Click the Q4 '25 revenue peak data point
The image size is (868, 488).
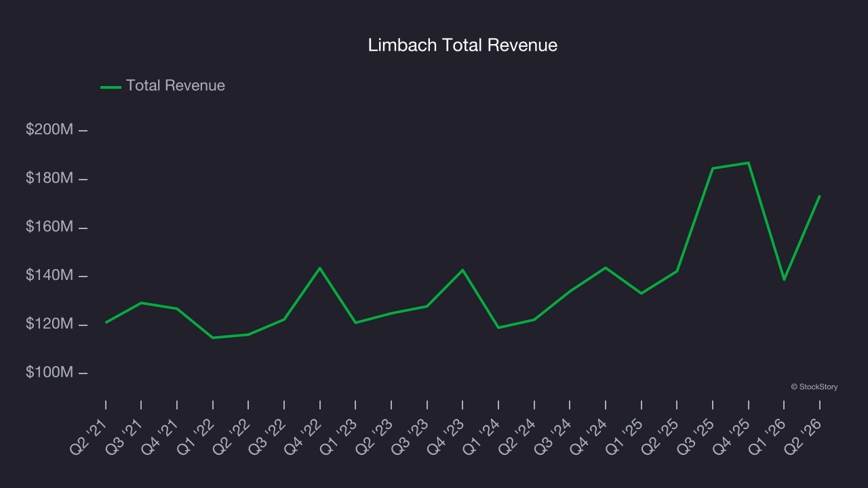click(749, 163)
